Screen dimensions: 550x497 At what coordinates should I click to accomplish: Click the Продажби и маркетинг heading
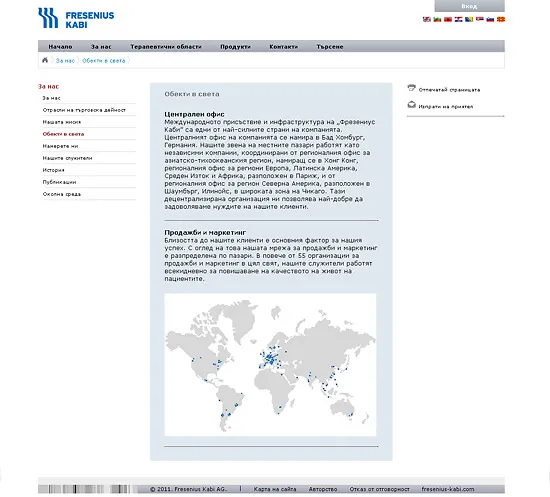click(x=205, y=232)
